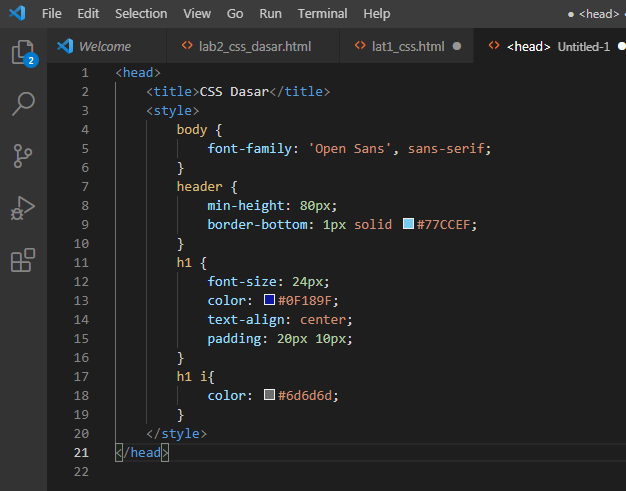Viewport: 626px width, 491px height.
Task: Click the opening <head> tag on line 1
Action: tap(138, 73)
